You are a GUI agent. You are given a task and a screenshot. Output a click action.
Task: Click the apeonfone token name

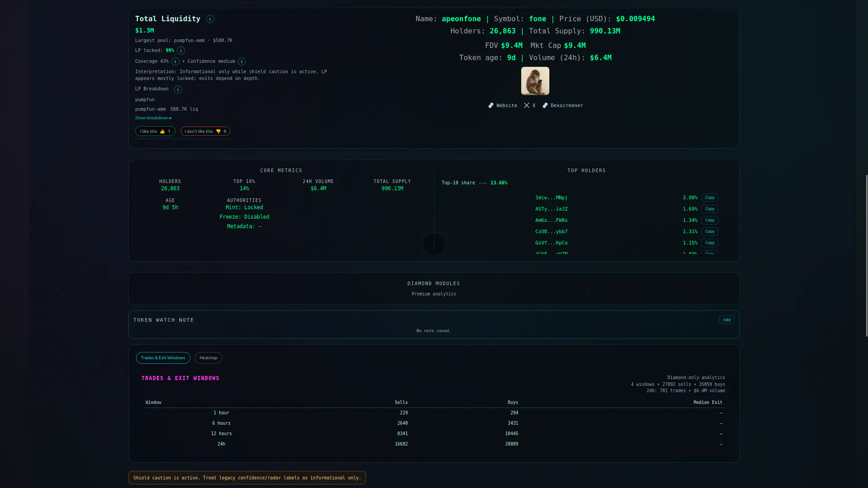point(461,19)
